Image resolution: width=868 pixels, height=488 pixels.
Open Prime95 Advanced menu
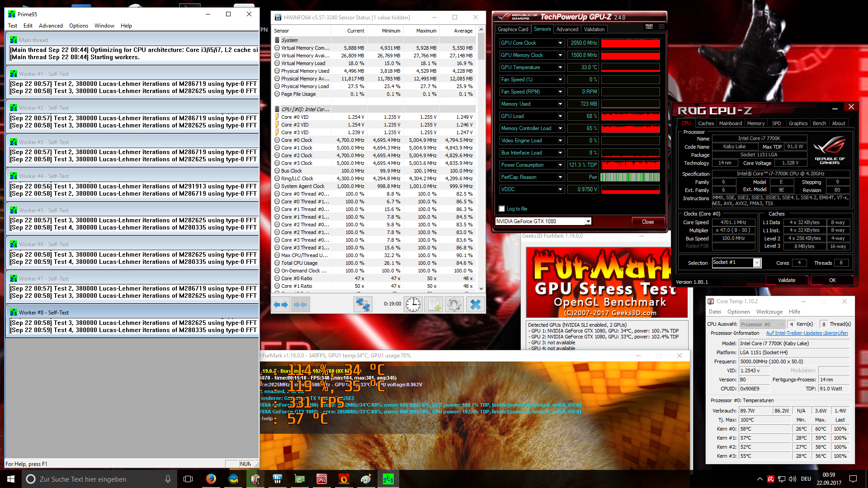pyautogui.click(x=51, y=26)
